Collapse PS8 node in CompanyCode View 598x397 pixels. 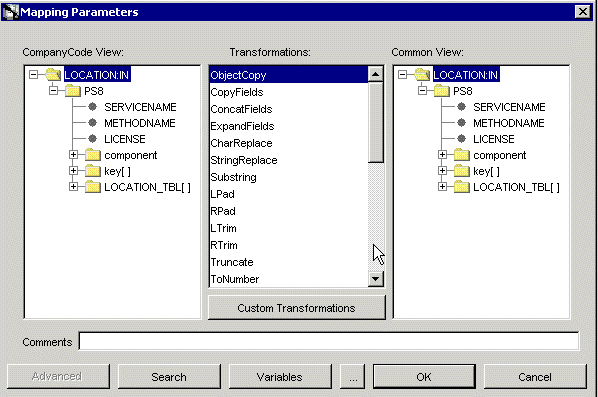coord(53,91)
